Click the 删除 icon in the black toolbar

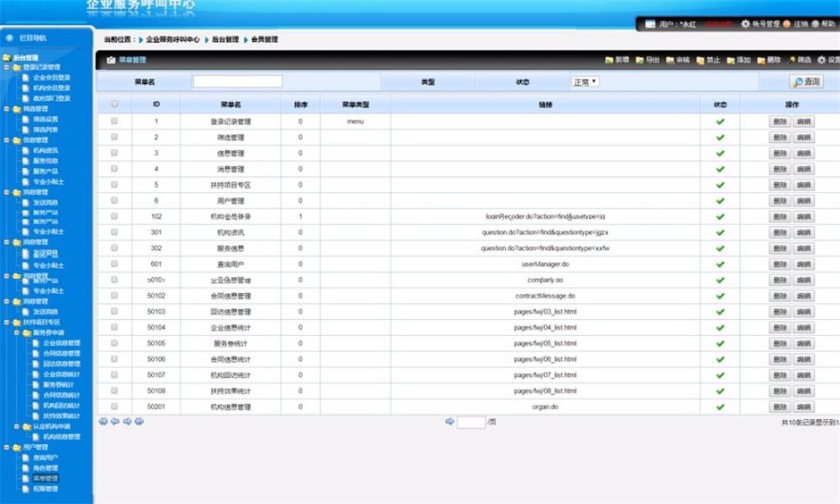point(762,60)
